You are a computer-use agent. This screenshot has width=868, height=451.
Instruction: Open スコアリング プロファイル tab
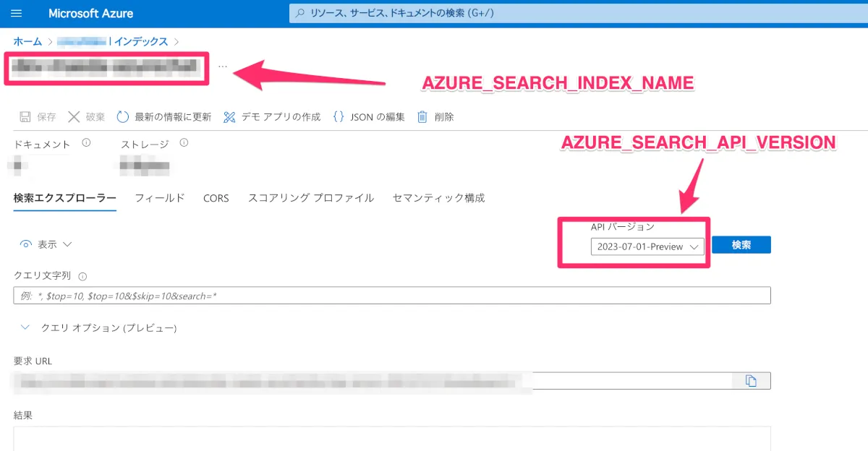pos(310,198)
